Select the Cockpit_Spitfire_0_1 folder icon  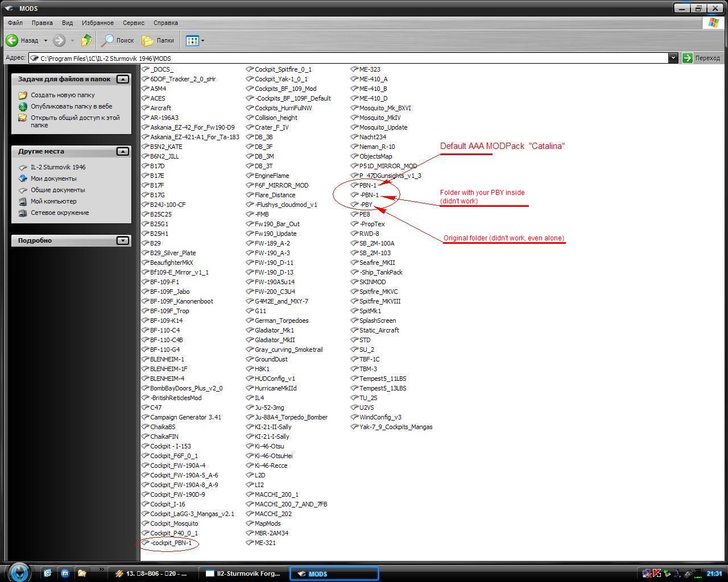pyautogui.click(x=250, y=69)
